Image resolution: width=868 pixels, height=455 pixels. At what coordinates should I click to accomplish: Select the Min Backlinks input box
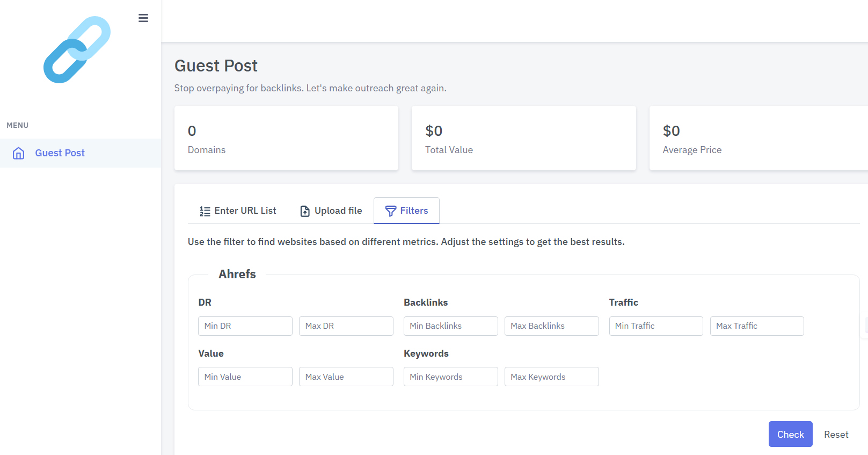pos(450,326)
